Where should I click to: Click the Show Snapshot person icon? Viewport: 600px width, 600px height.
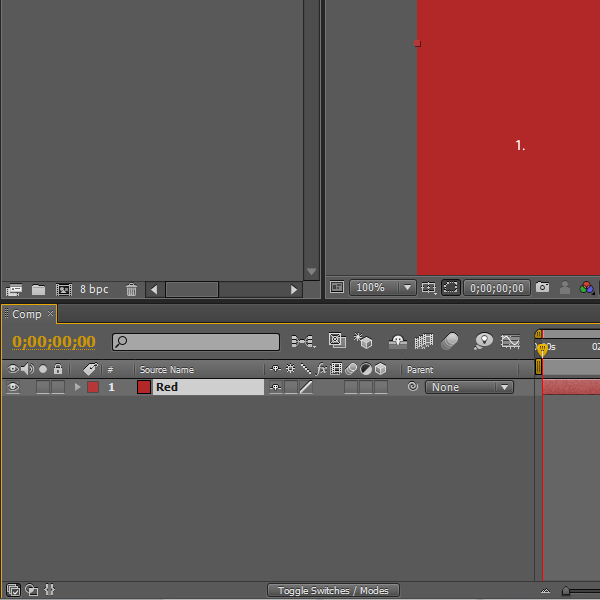(565, 287)
